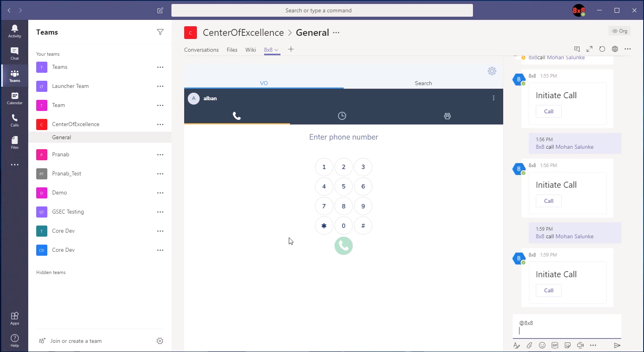Expand the tab to full screen

[x=590, y=49]
